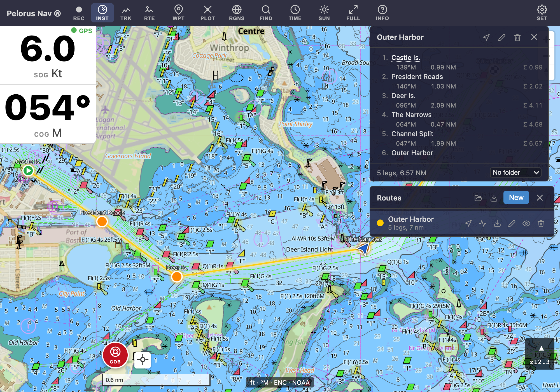Delete route from Outer Harbor detail header
The width and height of the screenshot is (560, 392).
[517, 37]
